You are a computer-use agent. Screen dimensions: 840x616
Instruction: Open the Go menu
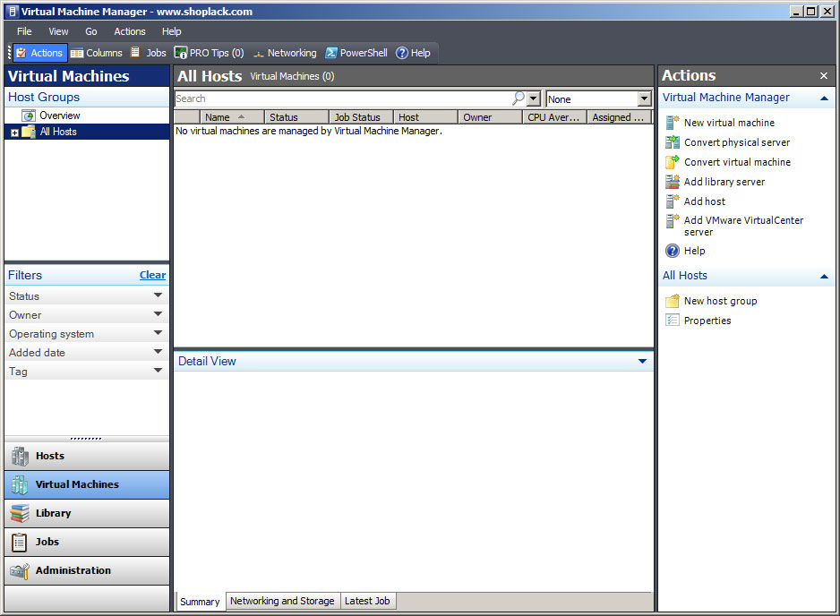pyautogui.click(x=91, y=31)
